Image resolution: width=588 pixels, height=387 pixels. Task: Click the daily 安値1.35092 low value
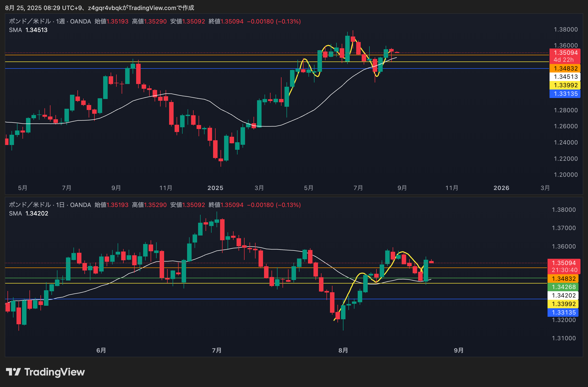point(188,205)
